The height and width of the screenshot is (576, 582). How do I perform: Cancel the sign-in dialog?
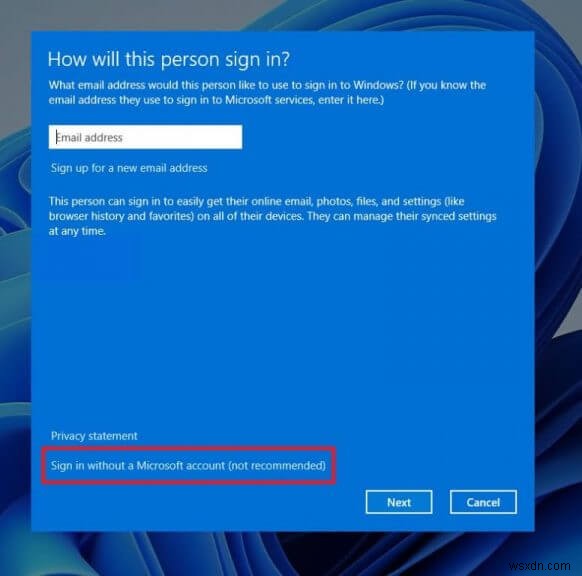coord(483,502)
